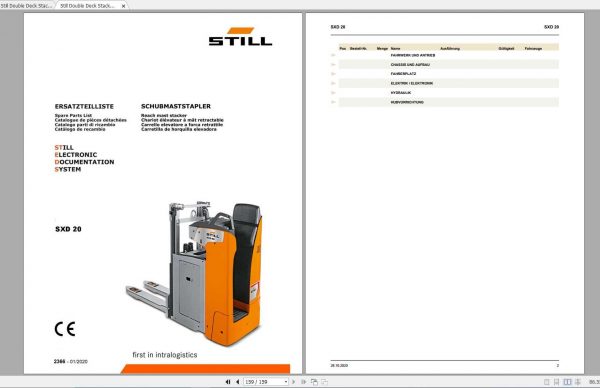Click the SCHUBMASTSTAPLER heading

pyautogui.click(x=176, y=106)
